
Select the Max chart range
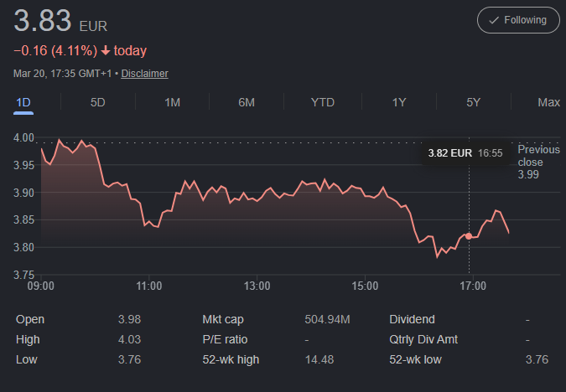point(548,102)
